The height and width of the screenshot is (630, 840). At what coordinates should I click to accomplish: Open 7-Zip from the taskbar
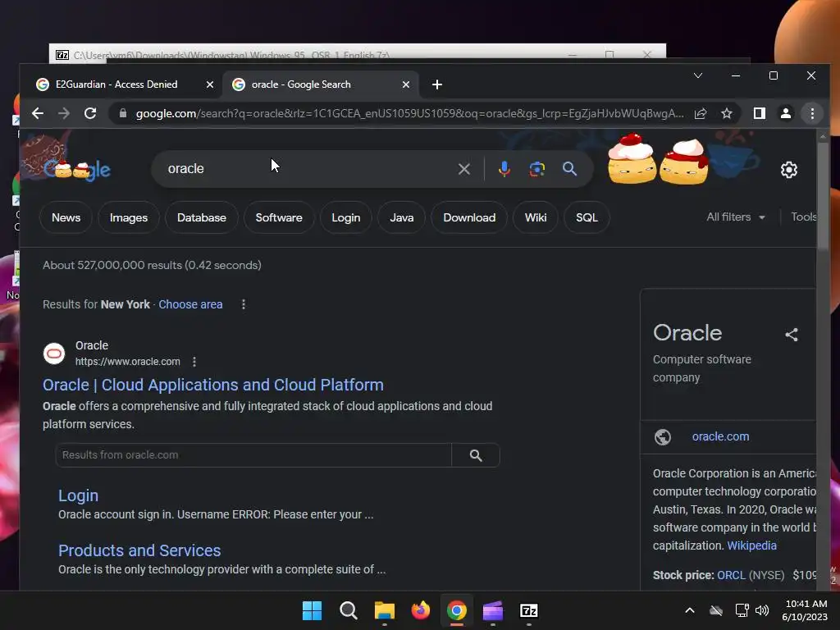[529, 610]
